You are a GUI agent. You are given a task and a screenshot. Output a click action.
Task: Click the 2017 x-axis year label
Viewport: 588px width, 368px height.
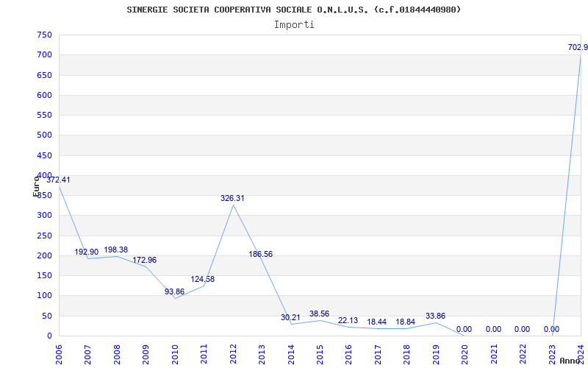pyautogui.click(x=378, y=354)
